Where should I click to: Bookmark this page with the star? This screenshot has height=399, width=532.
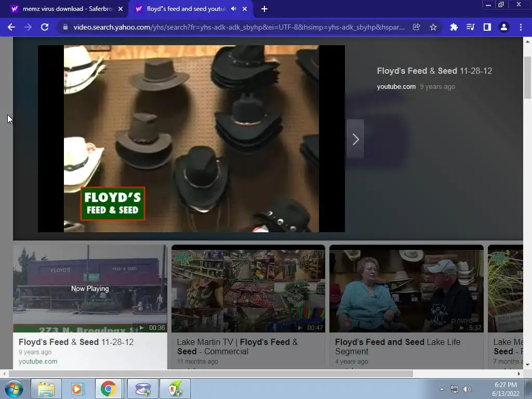(433, 27)
